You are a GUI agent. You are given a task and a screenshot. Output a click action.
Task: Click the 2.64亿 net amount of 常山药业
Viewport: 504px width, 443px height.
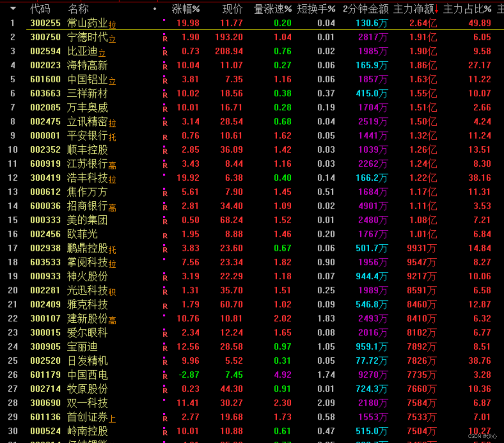423,23
